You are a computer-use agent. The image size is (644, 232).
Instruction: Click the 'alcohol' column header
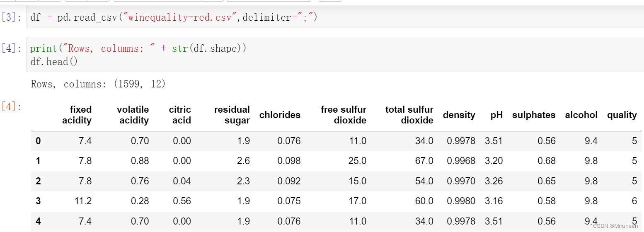pyautogui.click(x=581, y=115)
